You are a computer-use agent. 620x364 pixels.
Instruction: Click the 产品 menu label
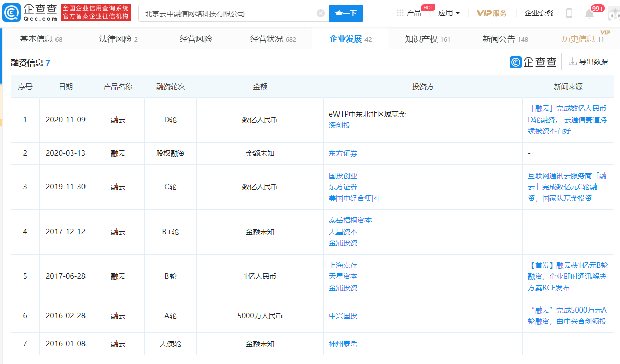pos(414,13)
